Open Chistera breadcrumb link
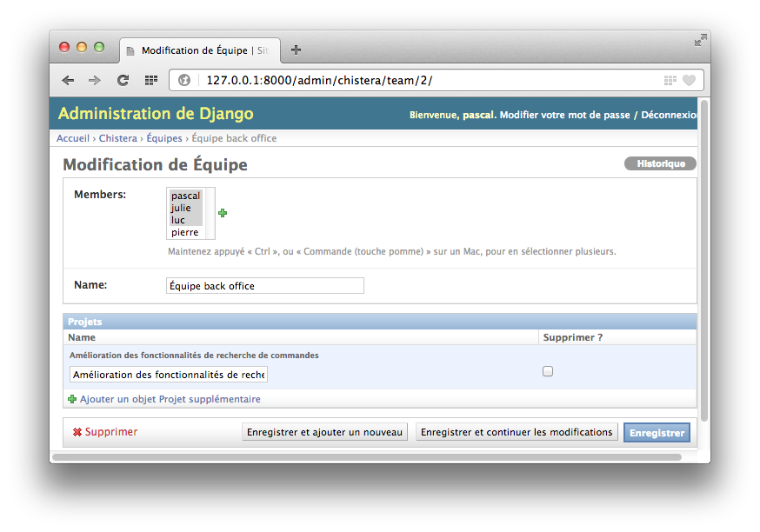 point(117,138)
